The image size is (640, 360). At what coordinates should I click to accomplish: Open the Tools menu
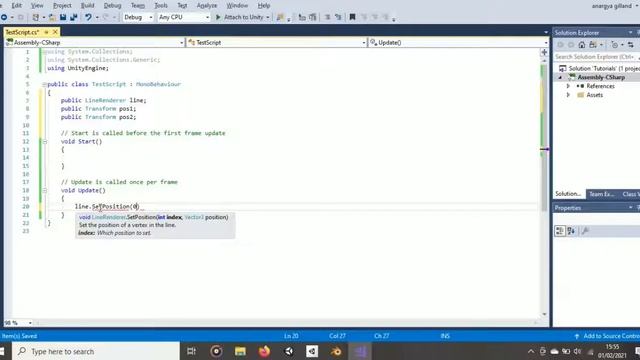[x=161, y=5]
